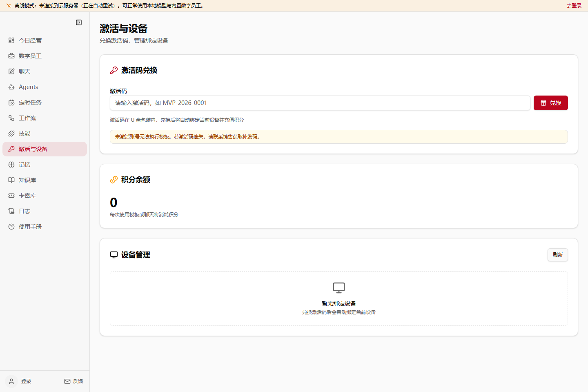The width and height of the screenshot is (588, 392).
Task: Click the 刷新 button in 设备管理
Action: 558,255
